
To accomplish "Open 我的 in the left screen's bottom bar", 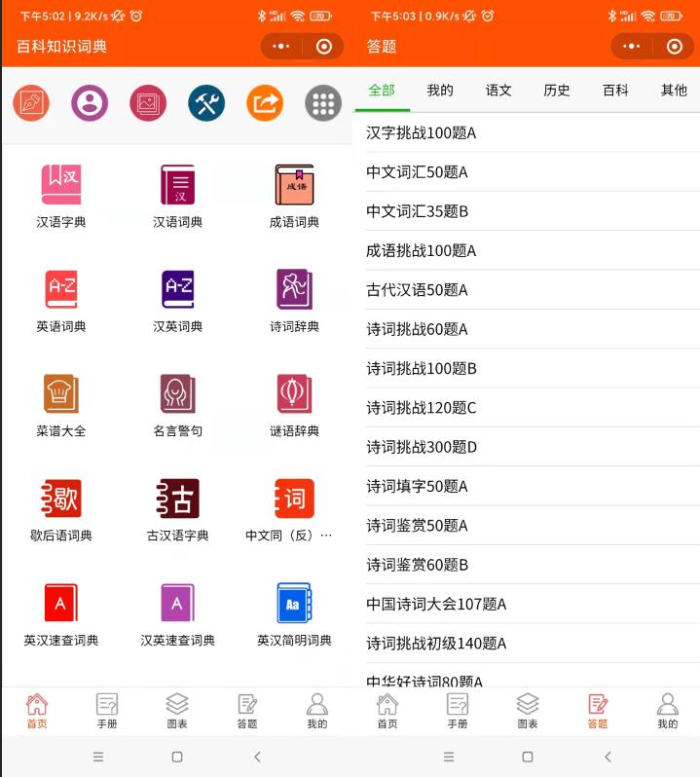I will (317, 711).
